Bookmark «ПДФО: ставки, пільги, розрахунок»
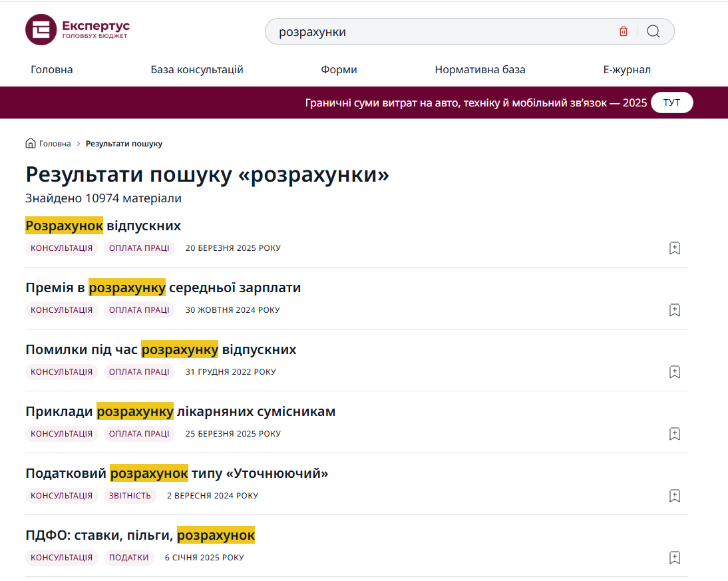This screenshot has width=728, height=581. (674, 558)
